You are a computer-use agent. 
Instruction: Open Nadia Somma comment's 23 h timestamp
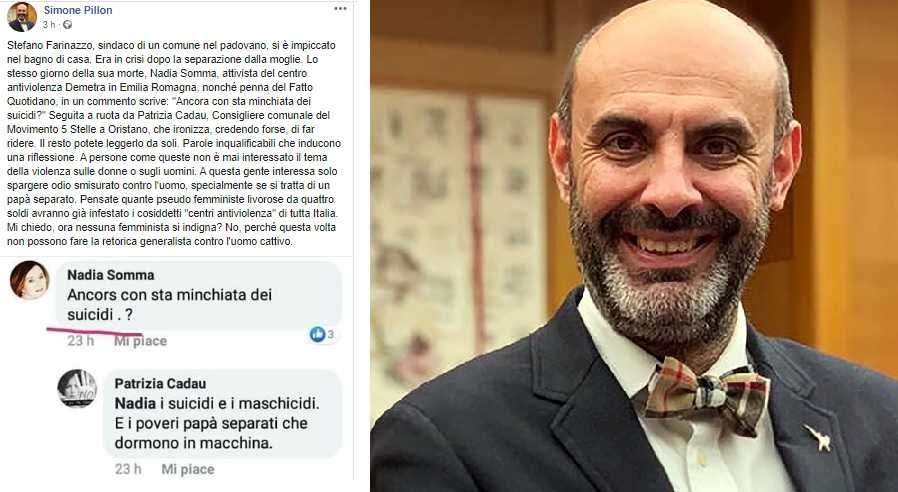81,341
